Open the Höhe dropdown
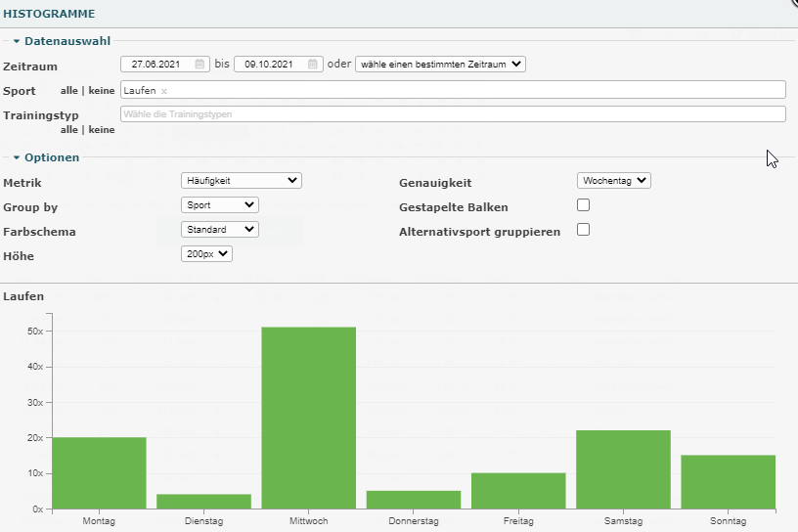The image size is (798, 532). (x=206, y=254)
